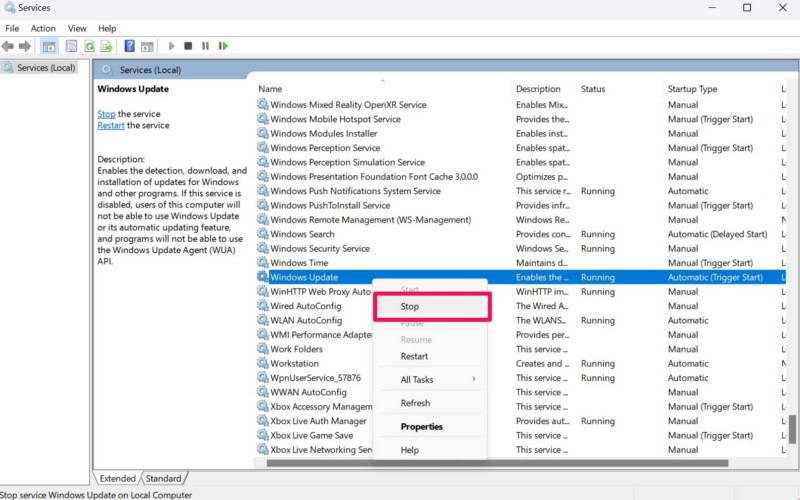Image resolution: width=800 pixels, height=500 pixels.
Task: Choose Restart in the context menu
Action: 414,356
